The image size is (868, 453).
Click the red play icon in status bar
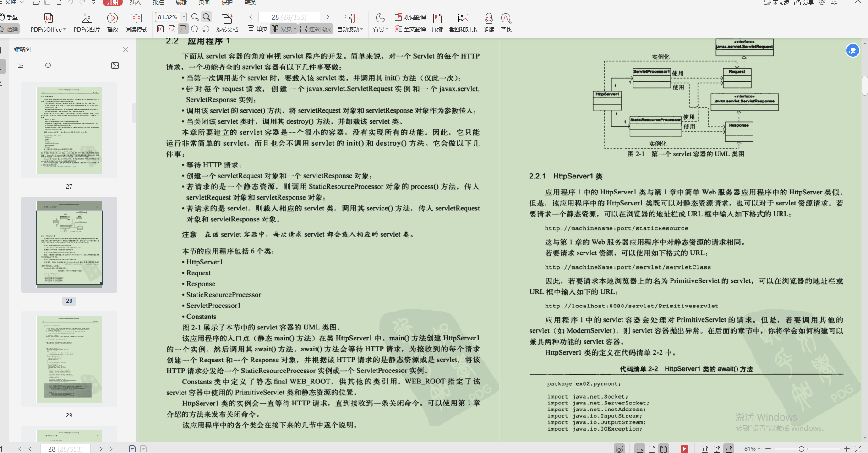point(684,449)
